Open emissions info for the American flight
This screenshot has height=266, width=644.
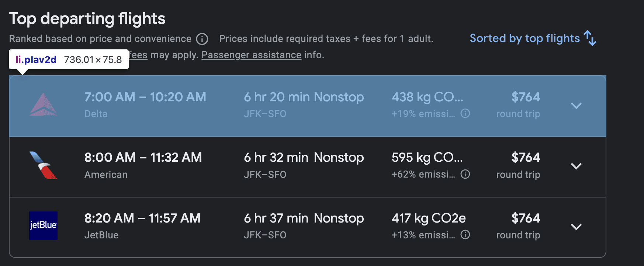tap(465, 175)
